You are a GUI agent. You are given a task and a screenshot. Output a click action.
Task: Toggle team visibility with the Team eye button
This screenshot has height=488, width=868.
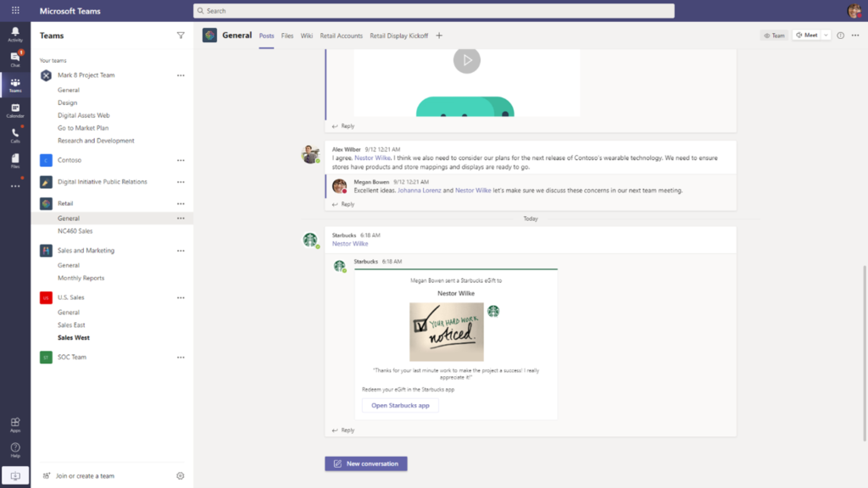(772, 36)
